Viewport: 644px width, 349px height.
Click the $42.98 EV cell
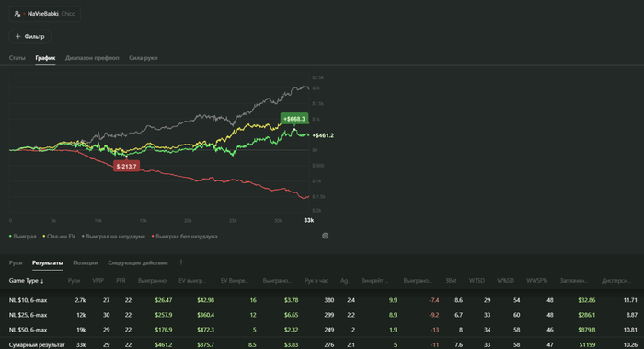[205, 300]
